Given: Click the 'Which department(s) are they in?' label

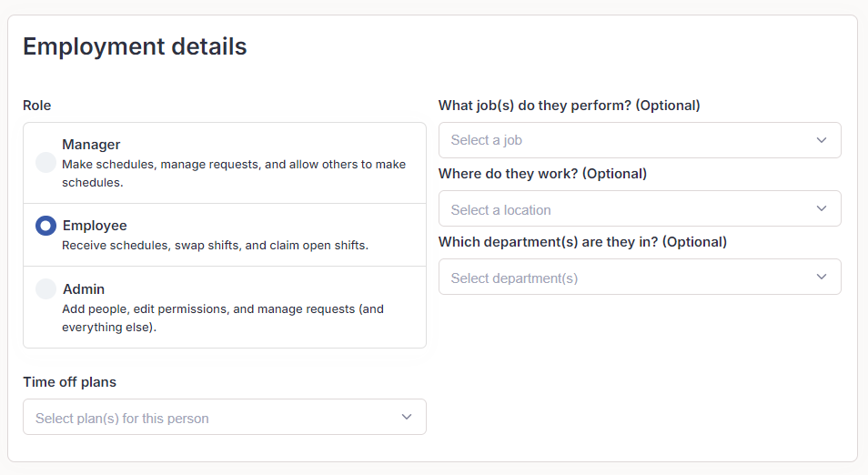Looking at the screenshot, I should pyautogui.click(x=583, y=242).
